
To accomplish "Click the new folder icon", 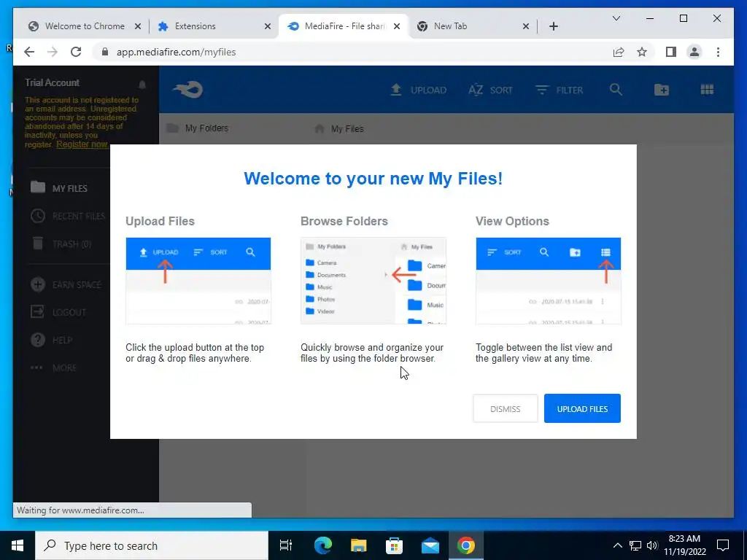I will click(x=661, y=90).
